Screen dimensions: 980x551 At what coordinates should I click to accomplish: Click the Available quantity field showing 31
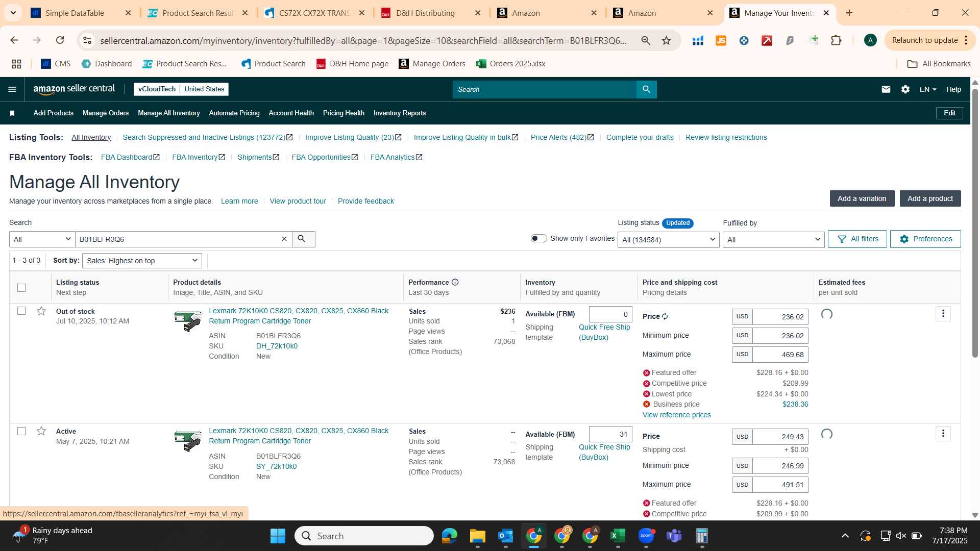(610, 434)
